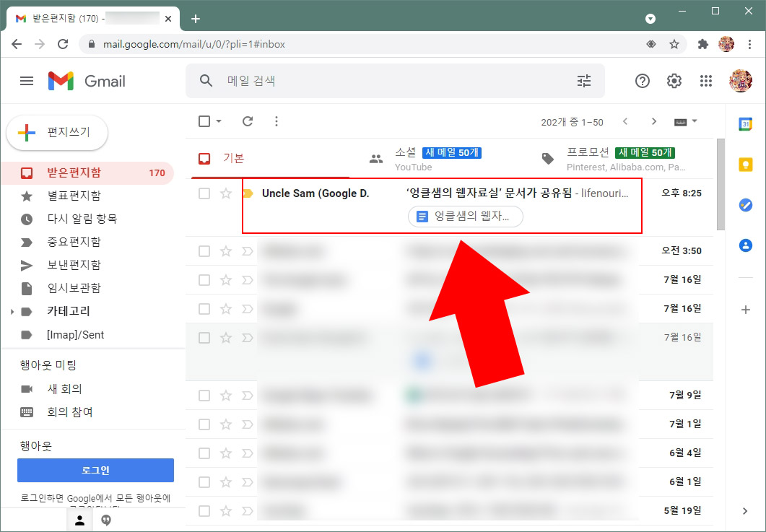Open the keyboard input dropdown near pagination
Viewport: 766px width, 532px height.
(684, 122)
